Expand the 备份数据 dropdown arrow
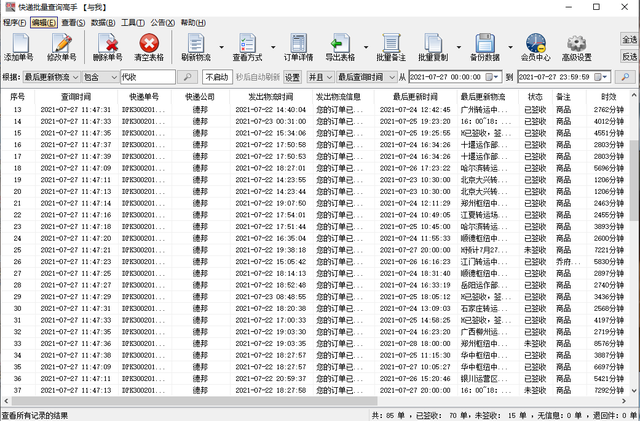Screen dimensions: 640x421 [510, 47]
